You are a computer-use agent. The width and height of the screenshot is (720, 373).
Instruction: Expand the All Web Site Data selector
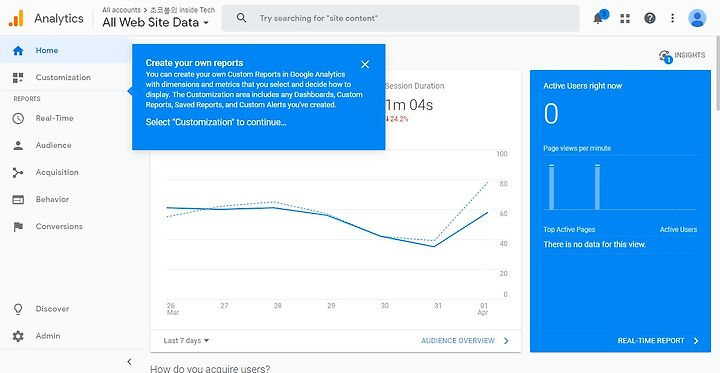(156, 22)
